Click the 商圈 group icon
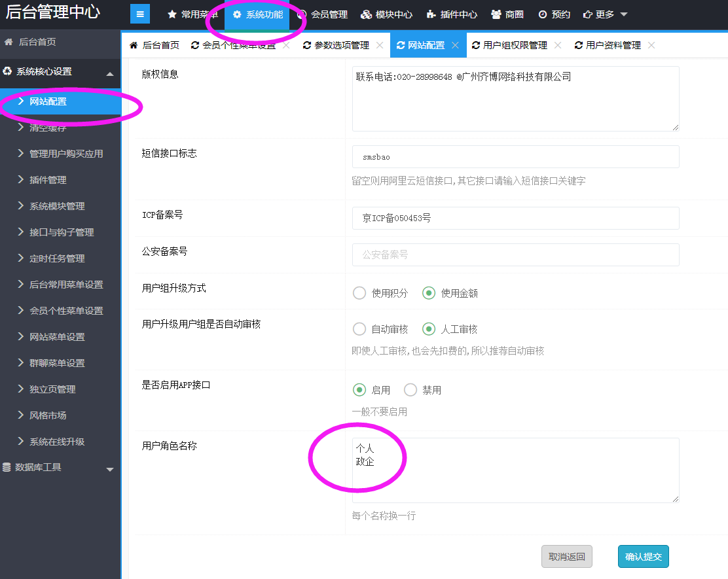Viewport: 728px width, 579px height. coord(496,14)
